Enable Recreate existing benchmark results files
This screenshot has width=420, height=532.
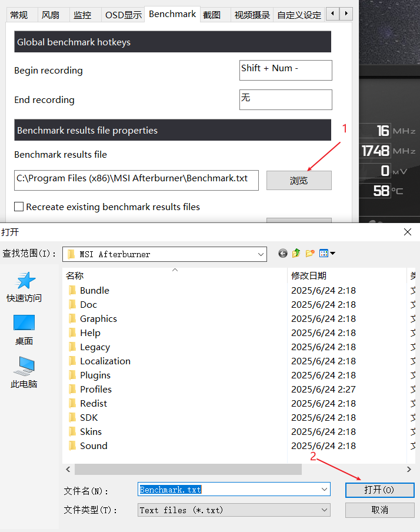(x=19, y=207)
